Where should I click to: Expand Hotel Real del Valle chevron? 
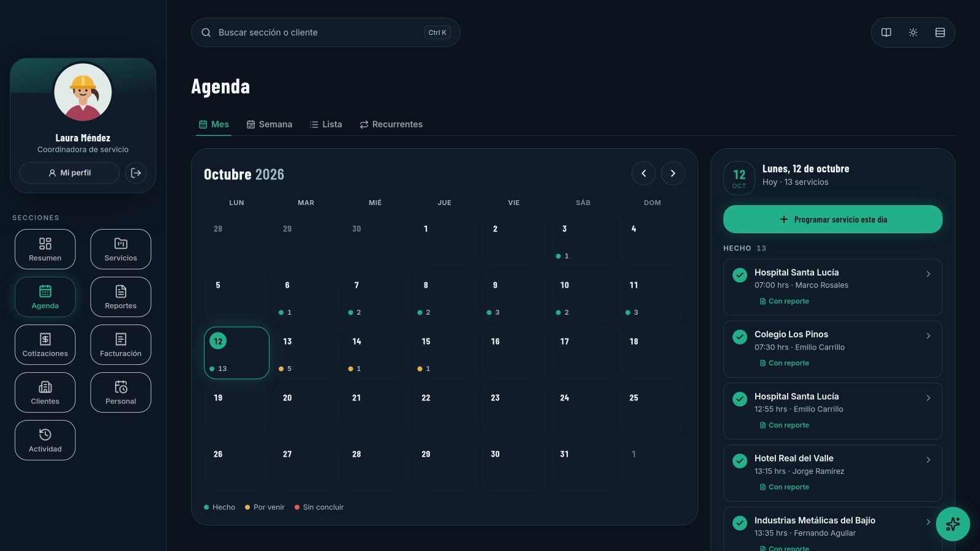click(929, 460)
